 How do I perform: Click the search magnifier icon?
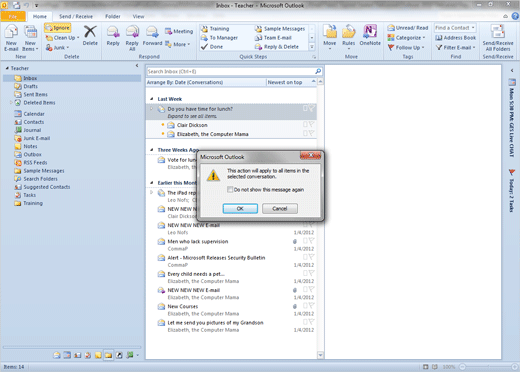(x=318, y=71)
